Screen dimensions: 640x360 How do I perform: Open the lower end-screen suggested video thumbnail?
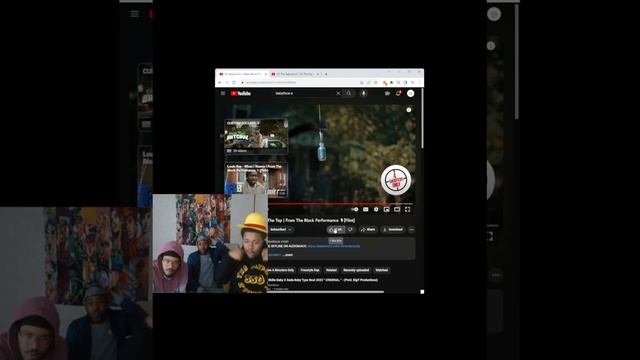click(x=256, y=180)
